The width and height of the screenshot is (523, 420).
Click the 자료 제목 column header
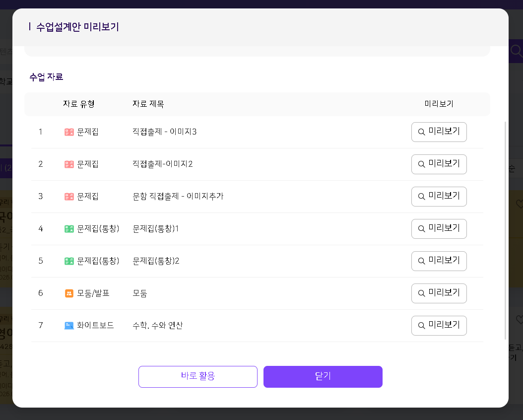148,104
